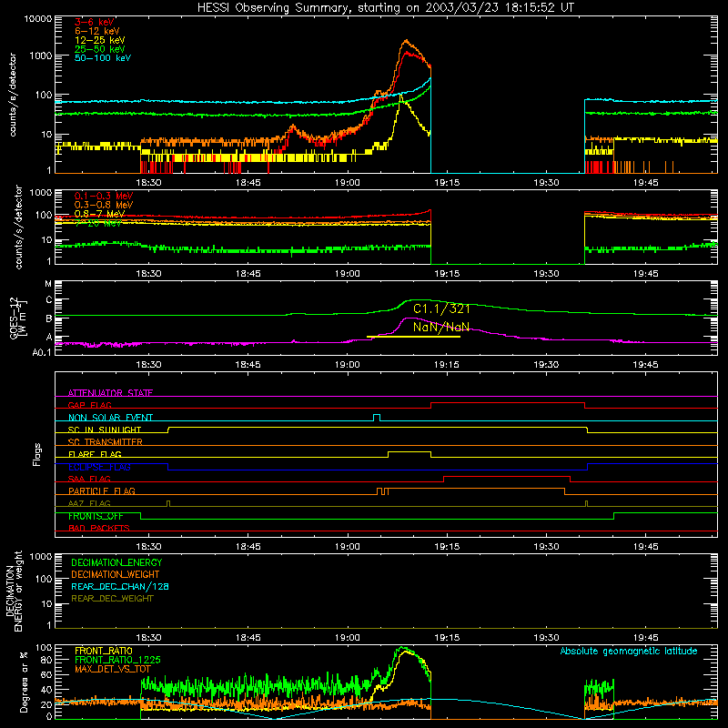Select the ATTENUATOR_STATE flag label

click(x=110, y=393)
